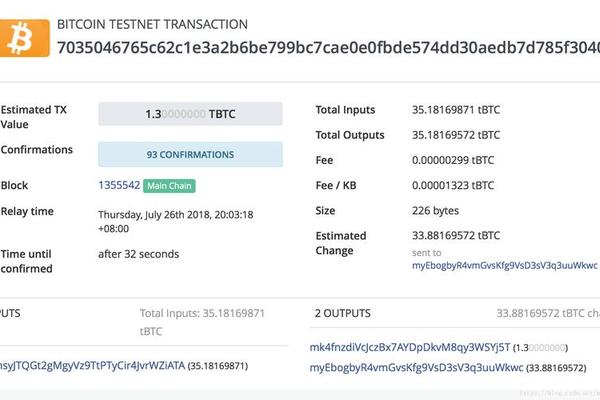Open output address mk4fnzdiVcJczBx7AYDpDkvM8qy3WSYj5T

point(410,347)
